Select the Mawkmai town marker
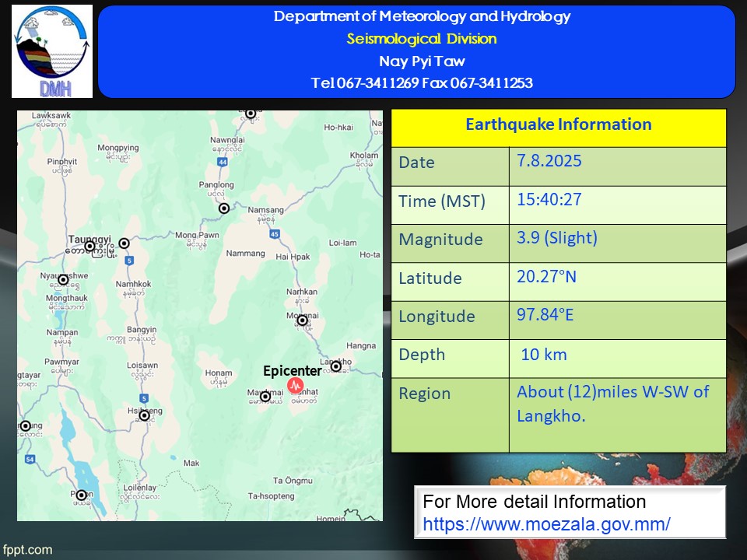747x560 pixels. click(265, 396)
